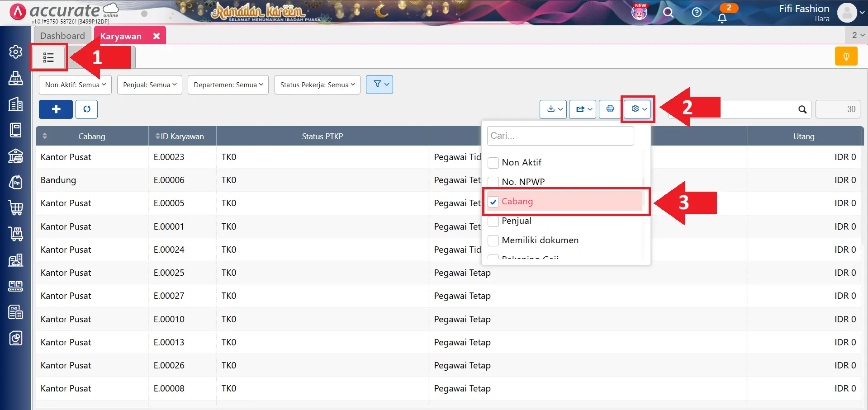Image resolution: width=868 pixels, height=410 pixels.
Task: Click the blue add new employee plus button
Action: point(56,109)
